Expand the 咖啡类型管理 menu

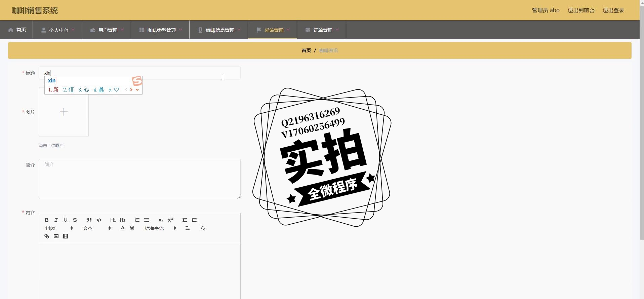coord(160,30)
